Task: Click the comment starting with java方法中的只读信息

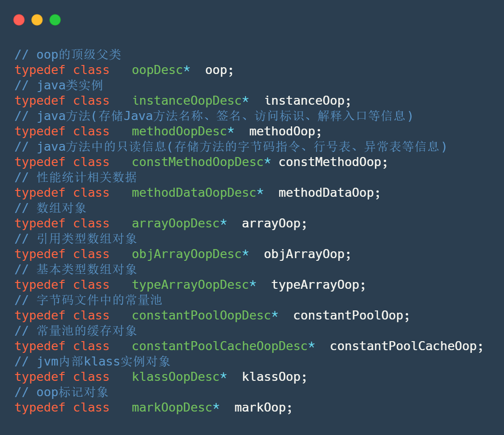Action: point(230,147)
